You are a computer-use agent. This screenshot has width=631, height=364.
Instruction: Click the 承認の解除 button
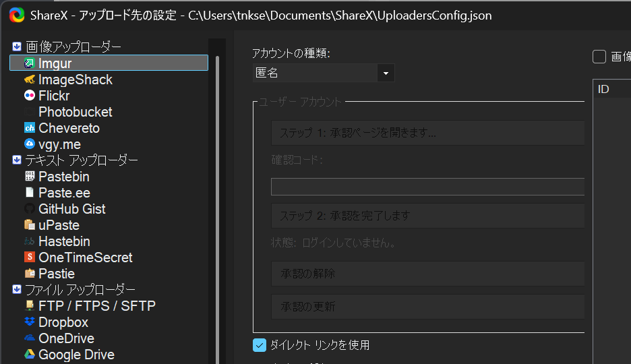click(x=427, y=274)
